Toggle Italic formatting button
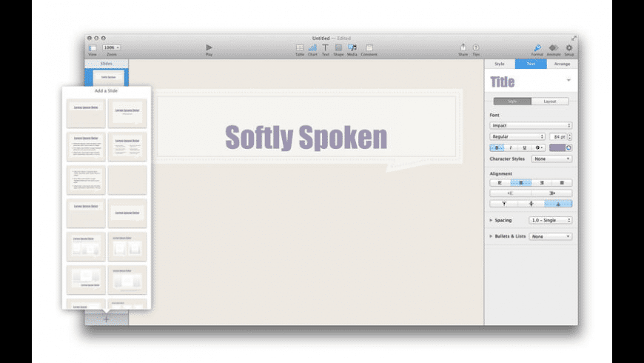Screen dimensions: 644x363 [511, 147]
